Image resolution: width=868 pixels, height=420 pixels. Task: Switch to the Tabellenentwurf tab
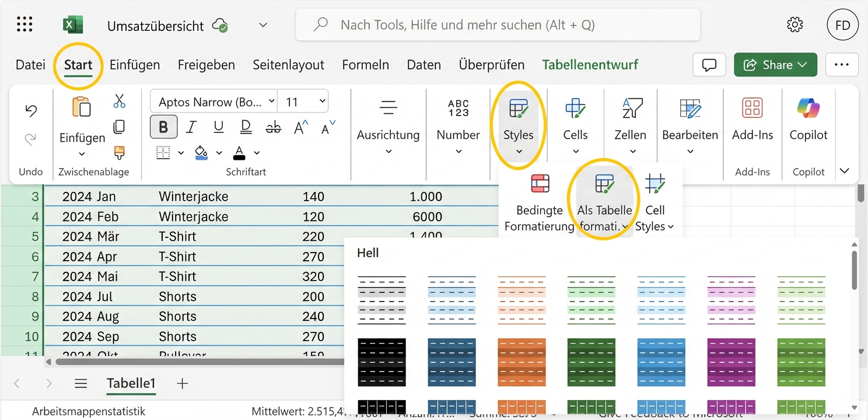(590, 65)
